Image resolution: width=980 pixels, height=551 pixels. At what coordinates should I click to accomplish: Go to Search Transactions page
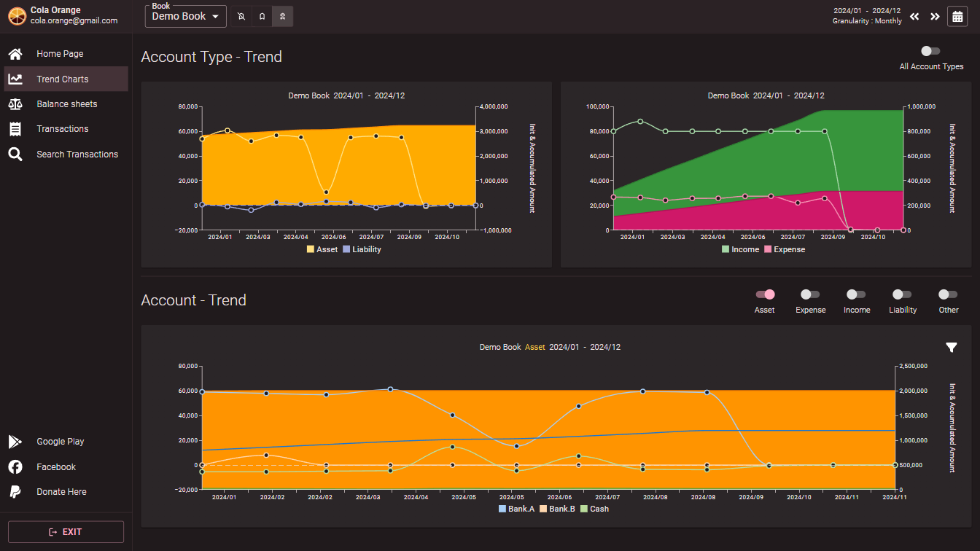click(x=77, y=155)
